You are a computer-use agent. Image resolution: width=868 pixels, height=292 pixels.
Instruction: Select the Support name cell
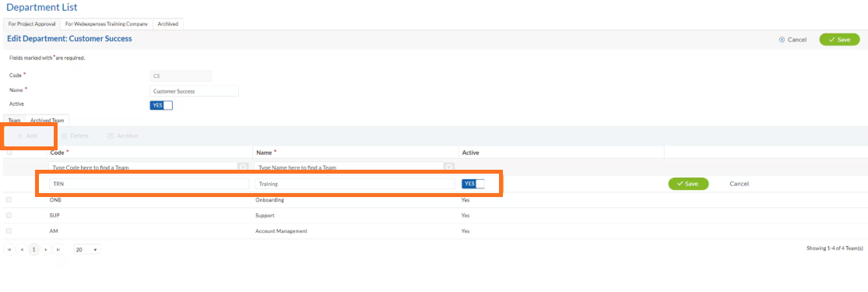265,216
